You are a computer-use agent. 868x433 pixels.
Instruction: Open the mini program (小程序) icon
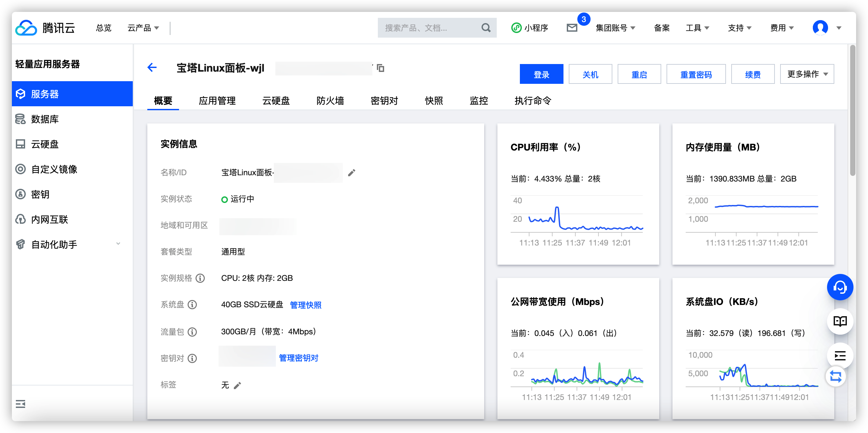pyautogui.click(x=516, y=28)
